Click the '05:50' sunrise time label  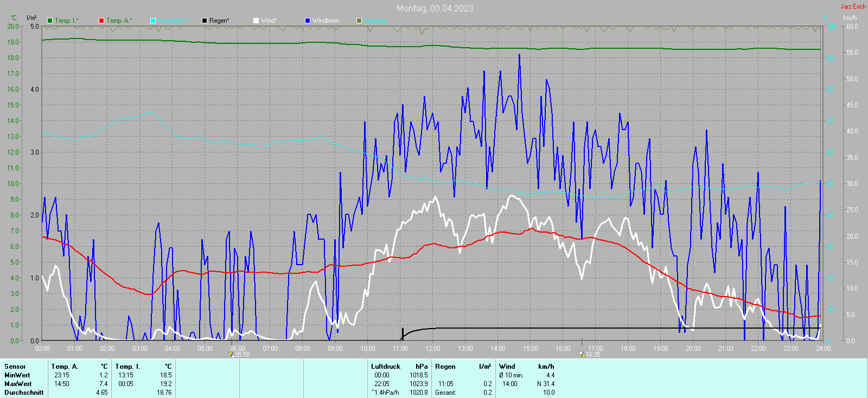[x=242, y=355]
